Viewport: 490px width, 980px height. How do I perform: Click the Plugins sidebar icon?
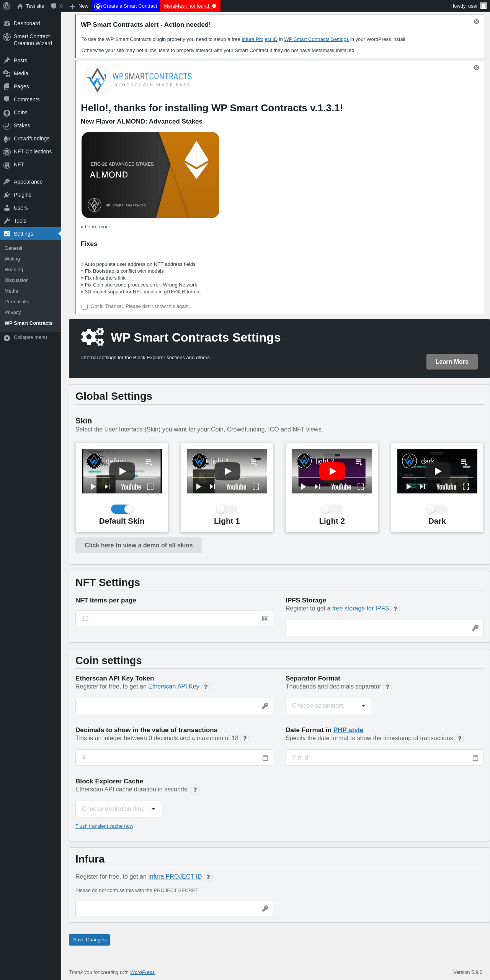7,195
